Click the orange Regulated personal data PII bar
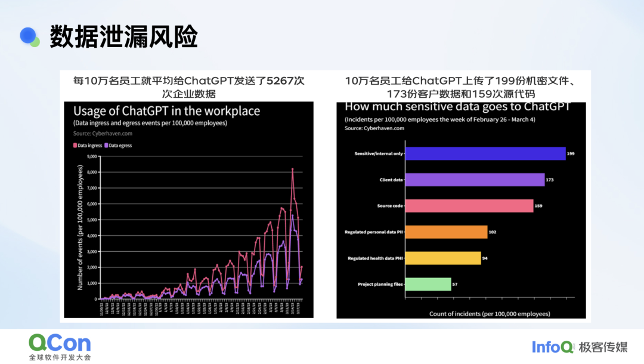This screenshot has width=644, height=364. pos(447,232)
